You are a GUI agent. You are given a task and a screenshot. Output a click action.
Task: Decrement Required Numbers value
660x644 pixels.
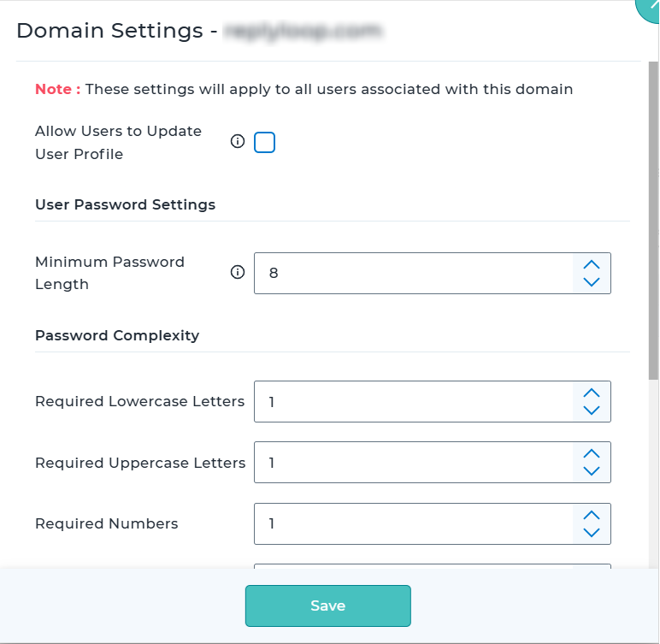click(591, 533)
